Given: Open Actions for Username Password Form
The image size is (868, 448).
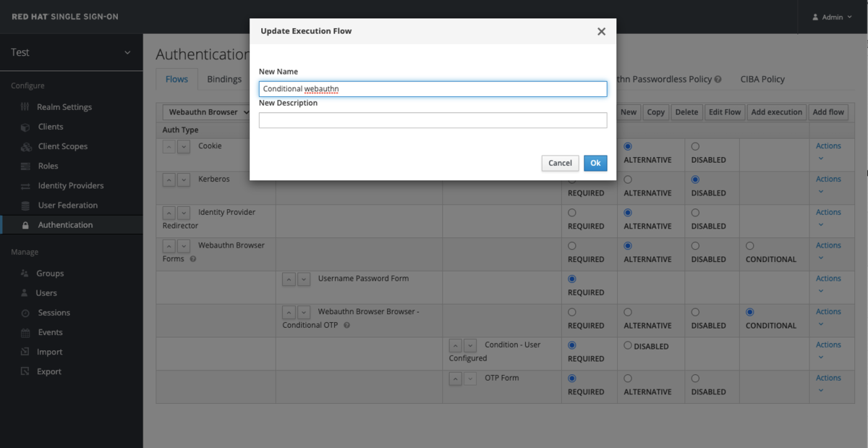Looking at the screenshot, I should (828, 284).
